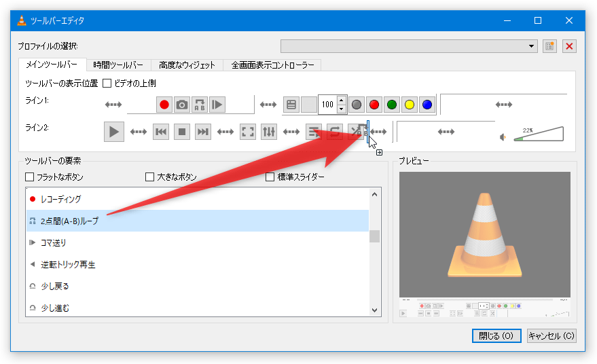Click the record button in Line 1
Screen dimensions: 597x364
164,105
